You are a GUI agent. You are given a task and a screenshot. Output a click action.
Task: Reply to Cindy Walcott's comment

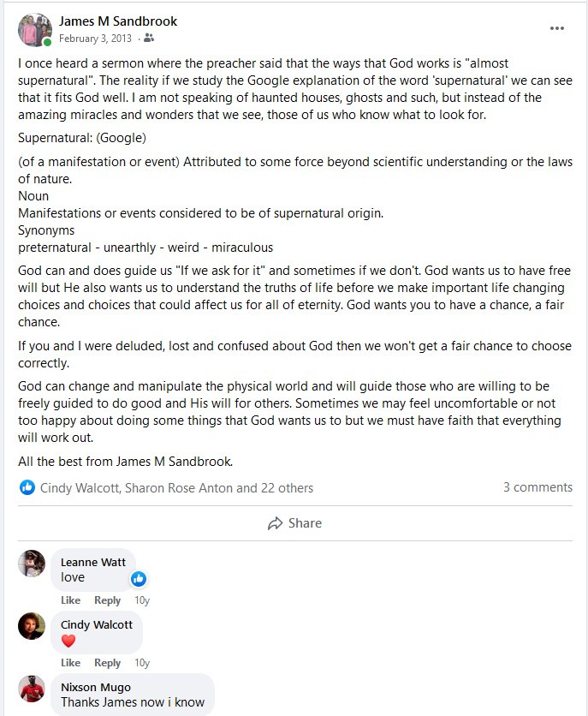(107, 663)
